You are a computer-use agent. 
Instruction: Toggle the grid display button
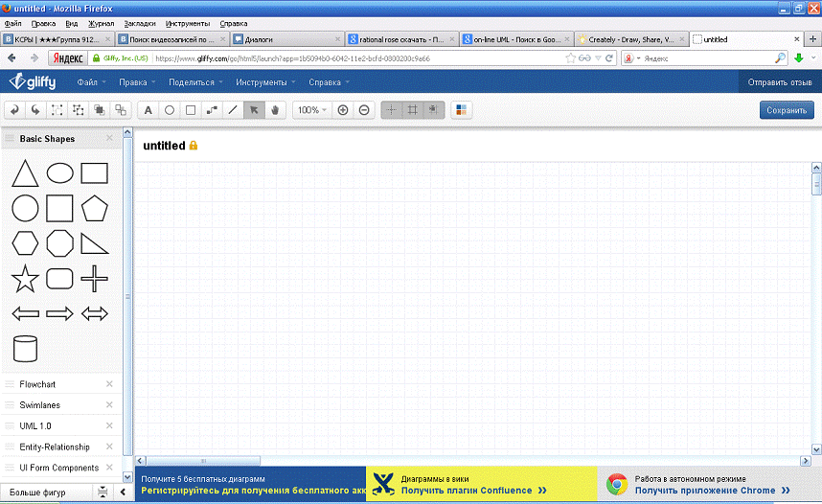[413, 110]
